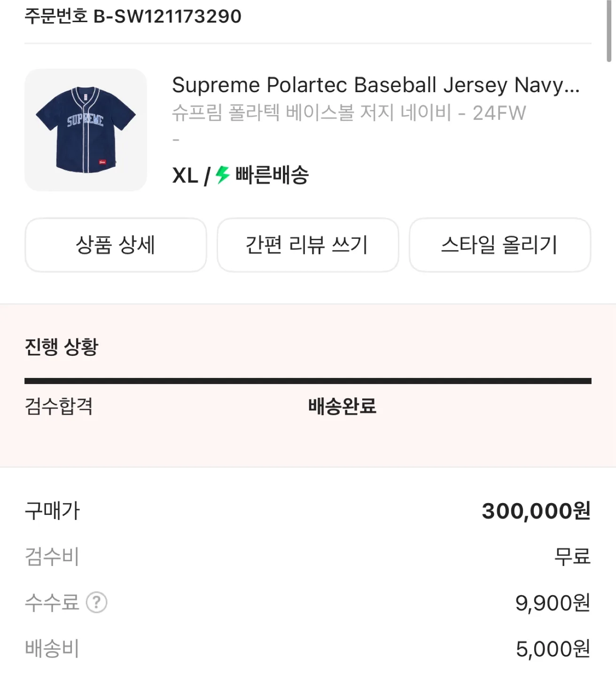Image resolution: width=616 pixels, height=677 pixels.
Task: Tap the 검수합격 inspection status
Action: [59, 406]
